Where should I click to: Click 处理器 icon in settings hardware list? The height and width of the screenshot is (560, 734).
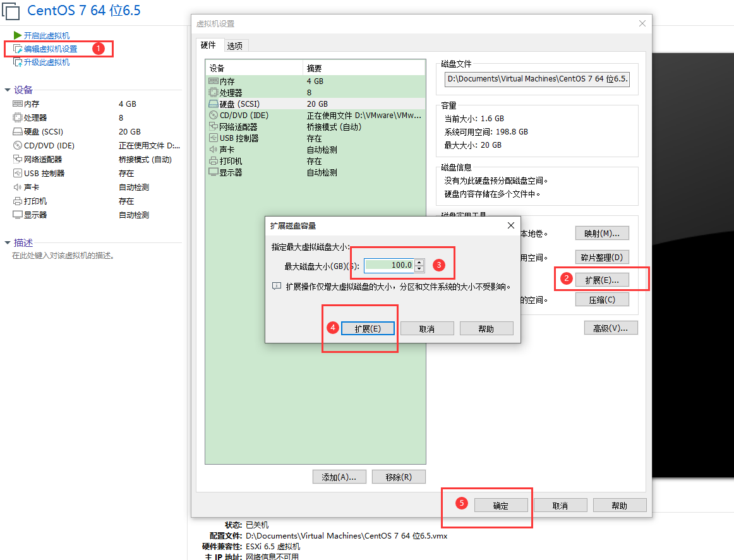click(214, 92)
